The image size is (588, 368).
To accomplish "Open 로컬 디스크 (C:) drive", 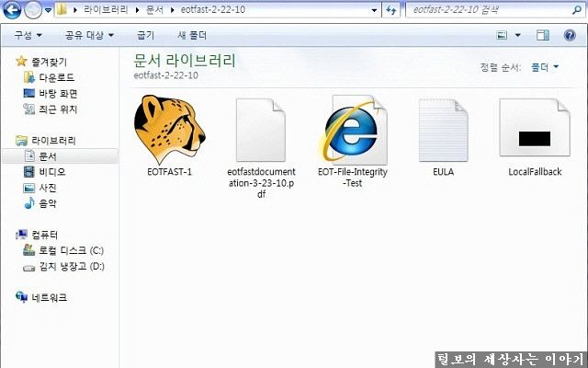I will [72, 250].
